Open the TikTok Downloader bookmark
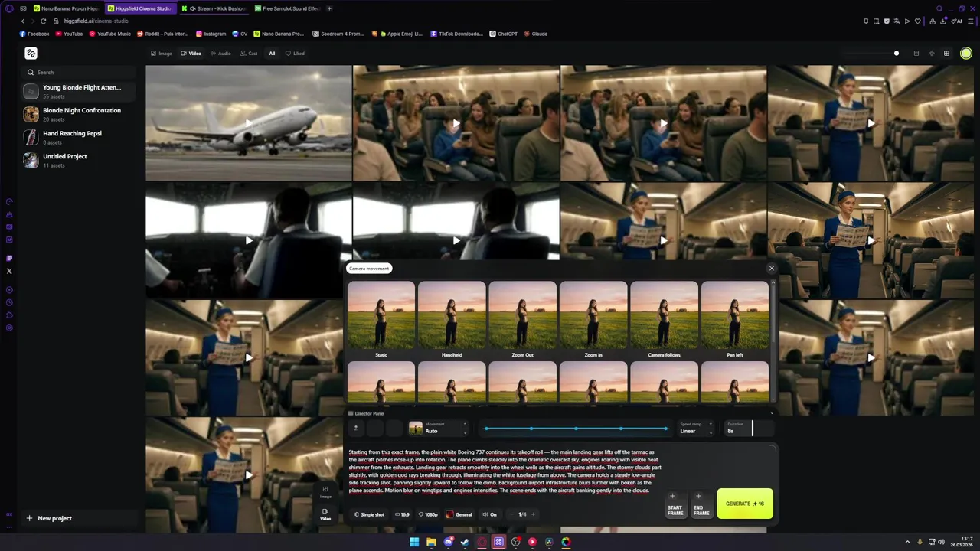980x551 pixels. point(457,34)
